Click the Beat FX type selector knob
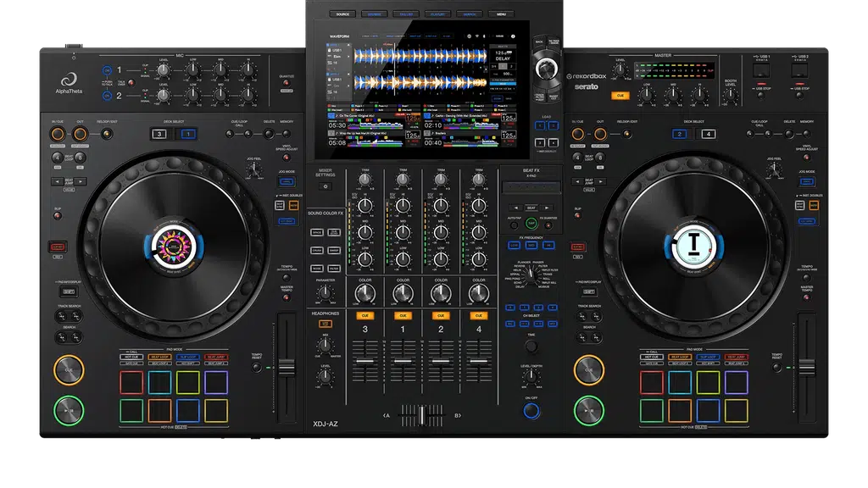The height and width of the screenshot is (488, 868). (531, 274)
